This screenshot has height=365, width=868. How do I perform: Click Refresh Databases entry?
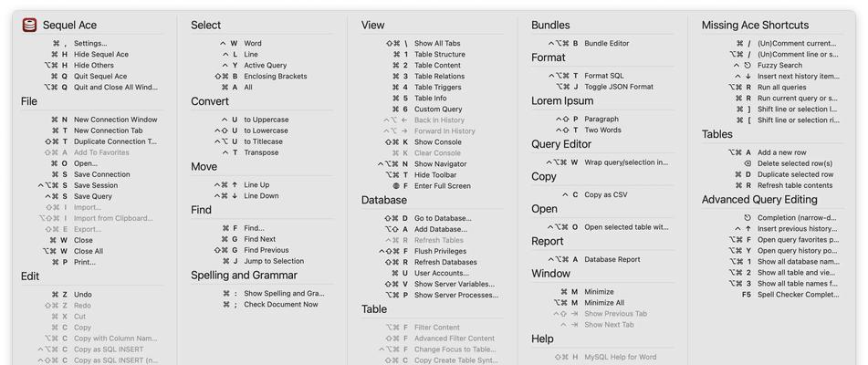[x=445, y=262]
